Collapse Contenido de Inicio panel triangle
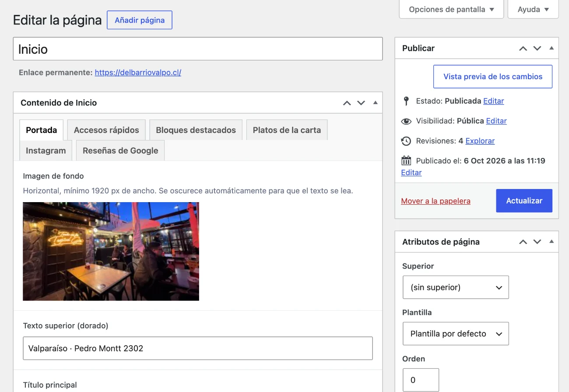Viewport: 569px width, 392px height. click(x=375, y=103)
